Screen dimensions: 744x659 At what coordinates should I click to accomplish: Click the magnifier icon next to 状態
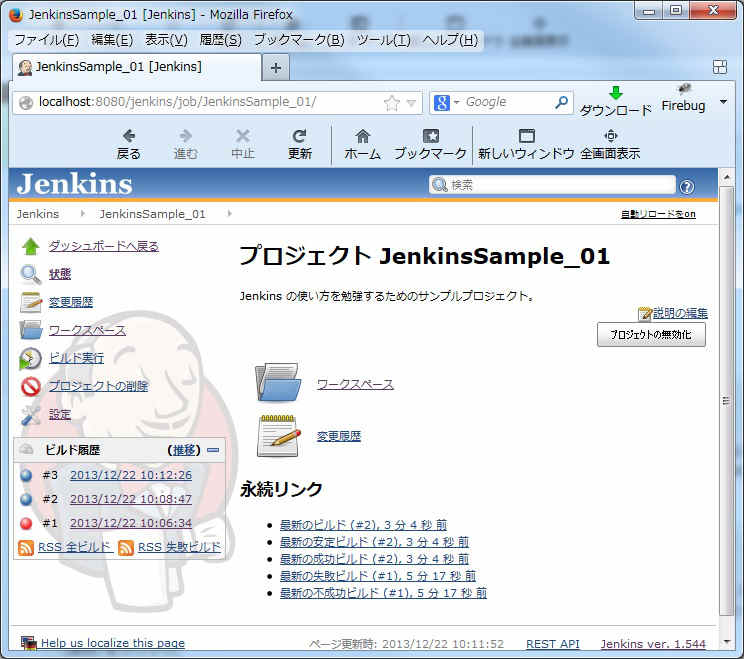coord(31,274)
